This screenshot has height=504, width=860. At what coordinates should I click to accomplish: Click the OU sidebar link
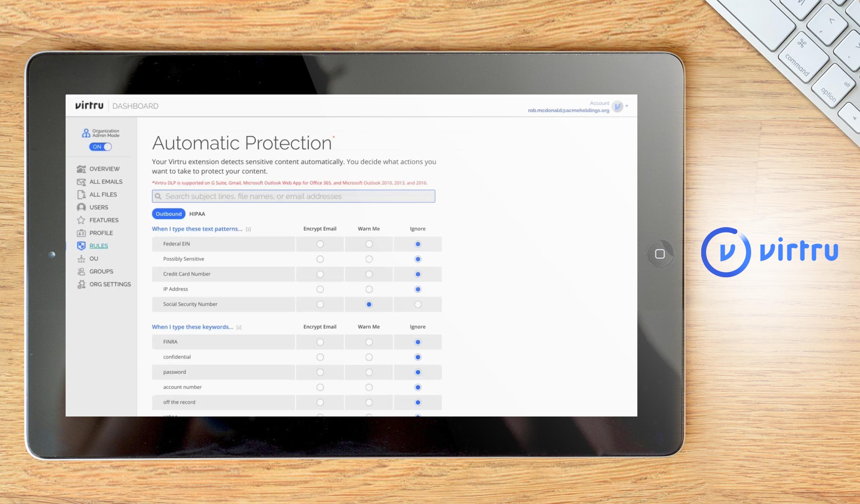pos(93,259)
